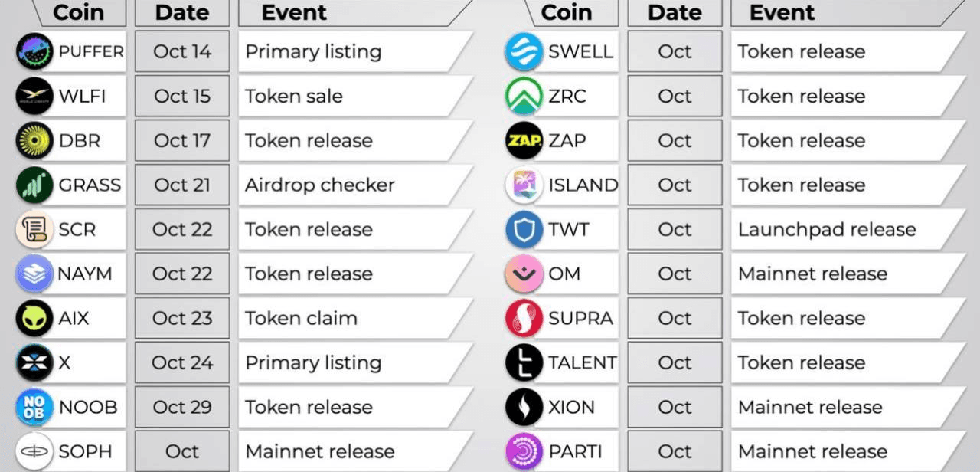
Task: Click the Oct 29 date cell
Action: 182,407
